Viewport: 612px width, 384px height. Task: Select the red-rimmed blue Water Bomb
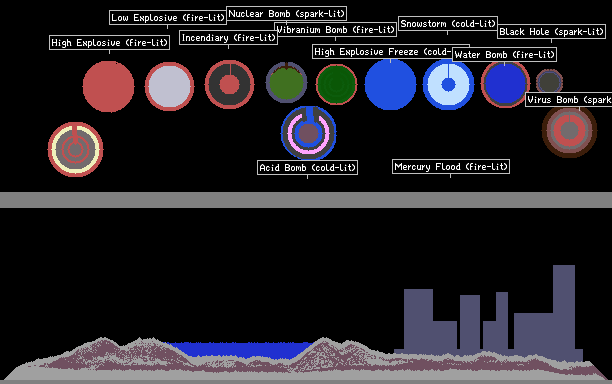click(505, 84)
